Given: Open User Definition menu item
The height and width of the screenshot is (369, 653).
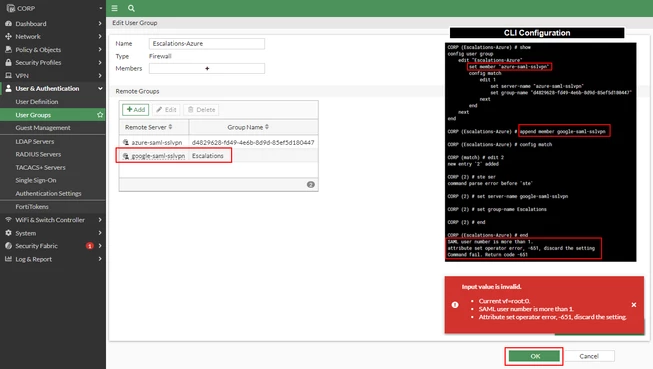Looking at the screenshot, I should click(37, 102).
